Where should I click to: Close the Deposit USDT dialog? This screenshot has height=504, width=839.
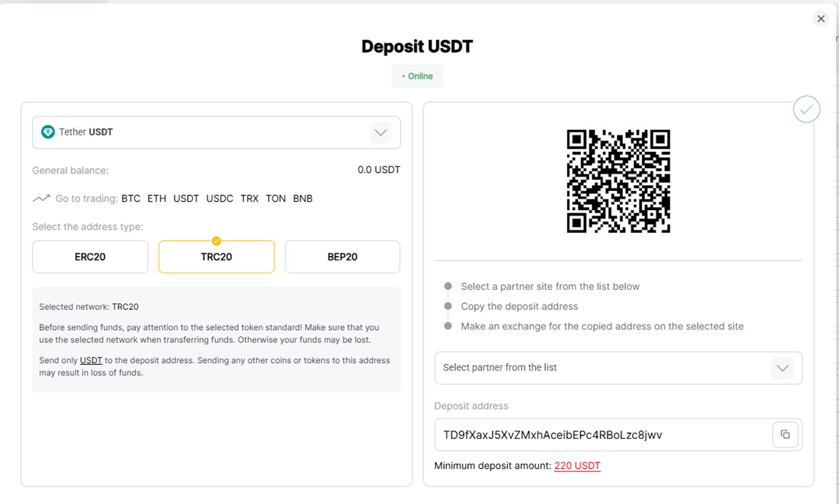pos(821,19)
